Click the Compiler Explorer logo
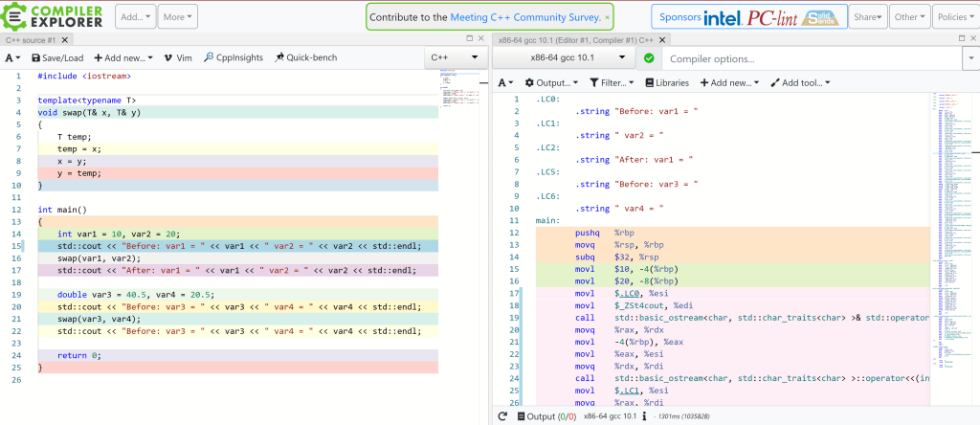The image size is (980, 425). 54,16
